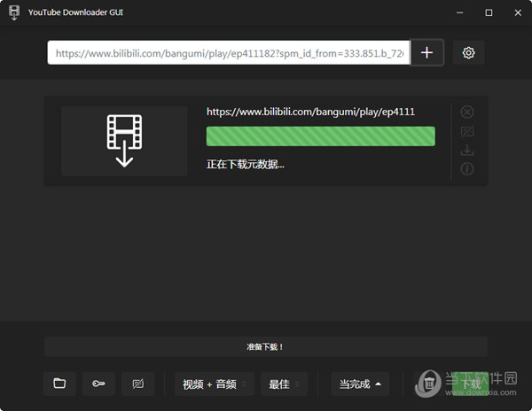
Task: Click the trash can clear-list button
Action: coord(429,384)
